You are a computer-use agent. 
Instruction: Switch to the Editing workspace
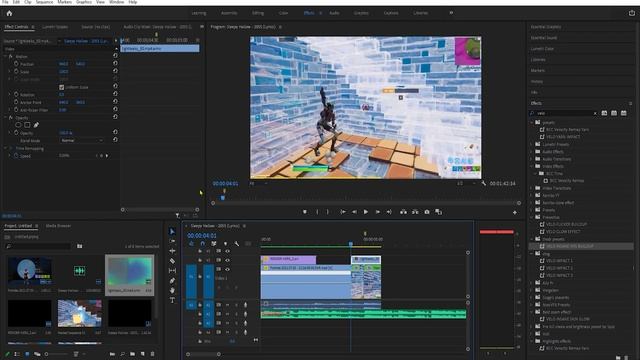click(258, 13)
